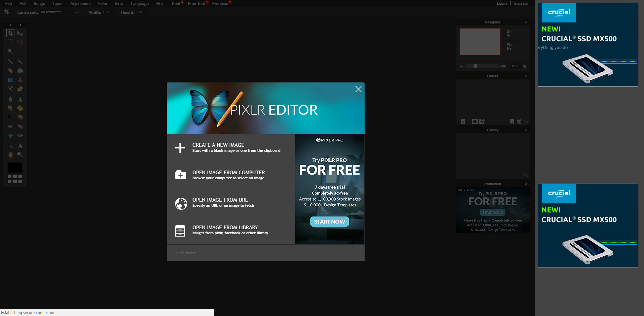644x316 pixels.
Task: Add a layer mask in Layers panel
Action: point(475,121)
